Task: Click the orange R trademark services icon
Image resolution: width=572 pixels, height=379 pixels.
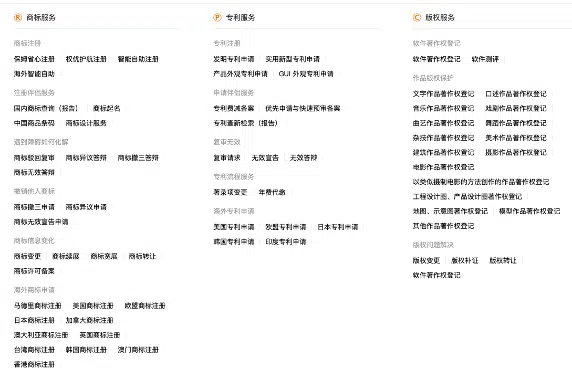Action: (x=18, y=18)
